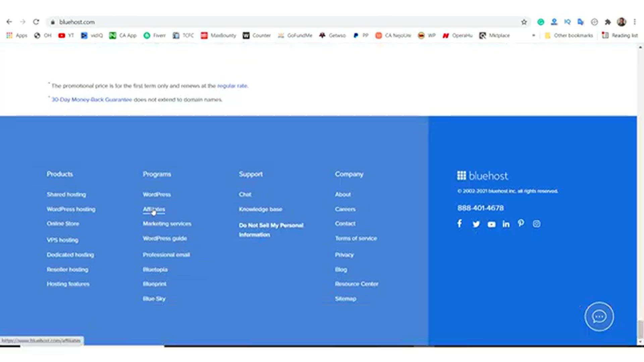Screen dimensions: 644x362
Task: Open the Affiliates program link
Action: coord(154,209)
